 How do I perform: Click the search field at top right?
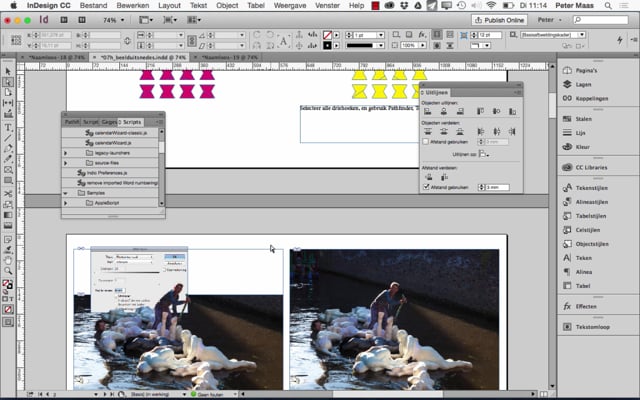600,20
